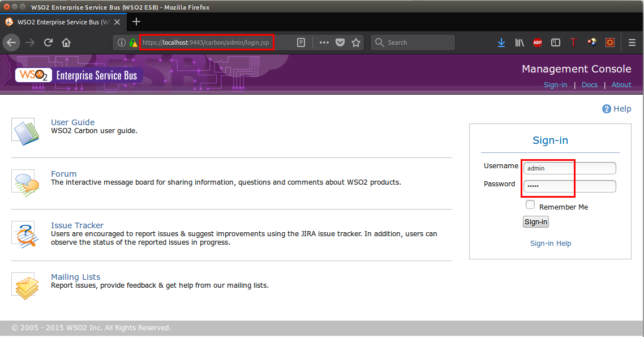Go to the Firefox home page icon

click(66, 42)
